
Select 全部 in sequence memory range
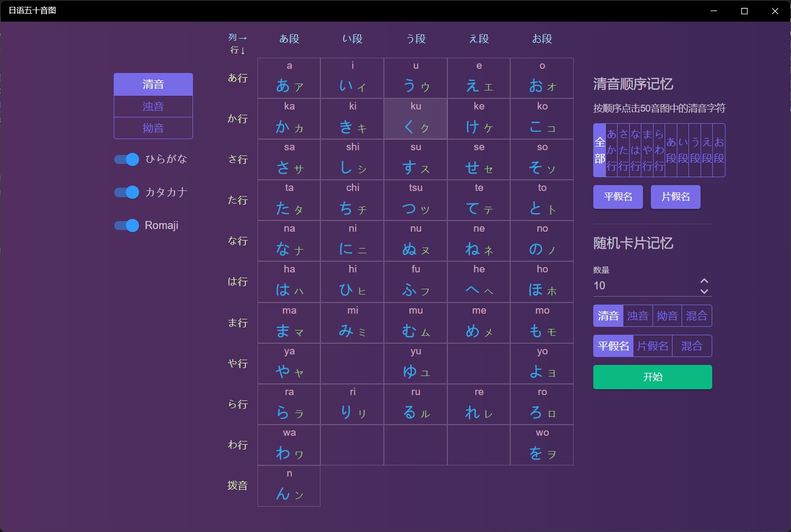click(x=600, y=150)
